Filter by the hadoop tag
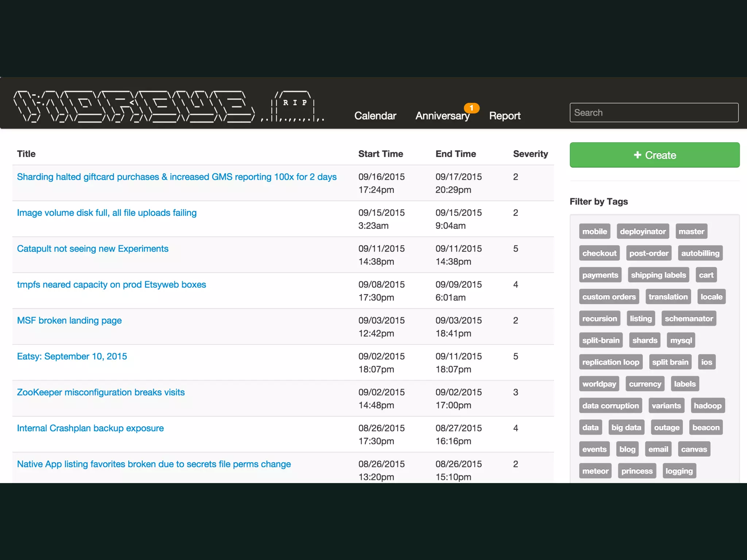This screenshot has height=560, width=747. pos(707,406)
